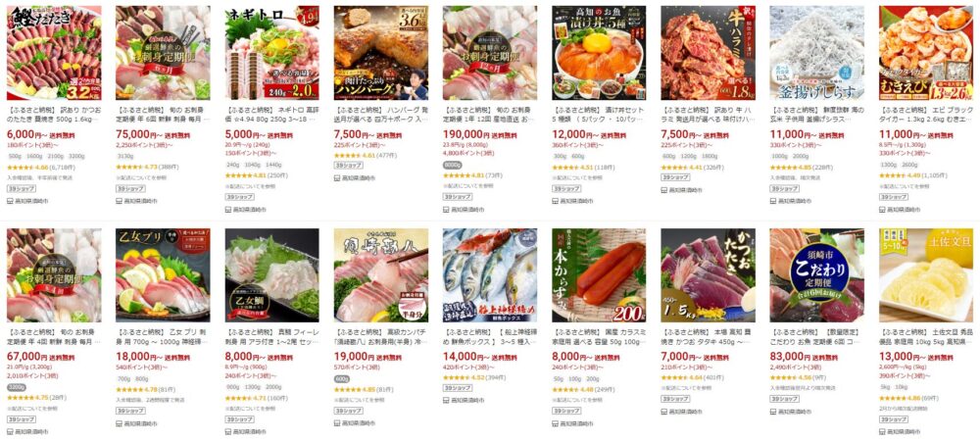The height and width of the screenshot is (442, 980).
Task: Click the shop icon under 鮮魚ボックス listing
Action: pos(446,400)
